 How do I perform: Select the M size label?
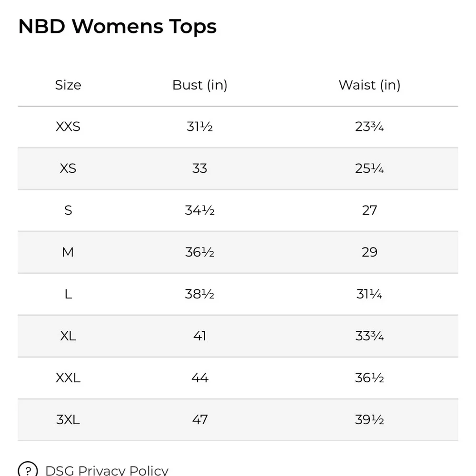[x=68, y=252]
